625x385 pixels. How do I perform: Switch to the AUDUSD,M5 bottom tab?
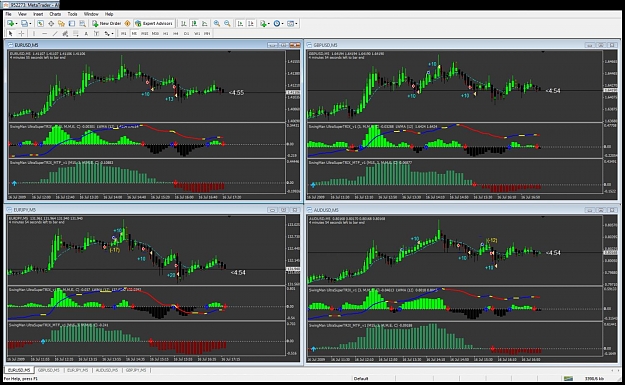pos(106,370)
